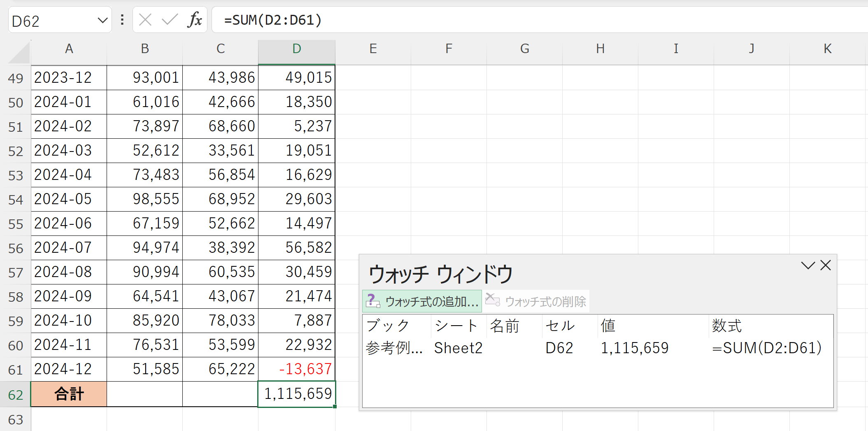This screenshot has height=431, width=868.
Task: Select the red -13,637 cell
Action: 303,369
